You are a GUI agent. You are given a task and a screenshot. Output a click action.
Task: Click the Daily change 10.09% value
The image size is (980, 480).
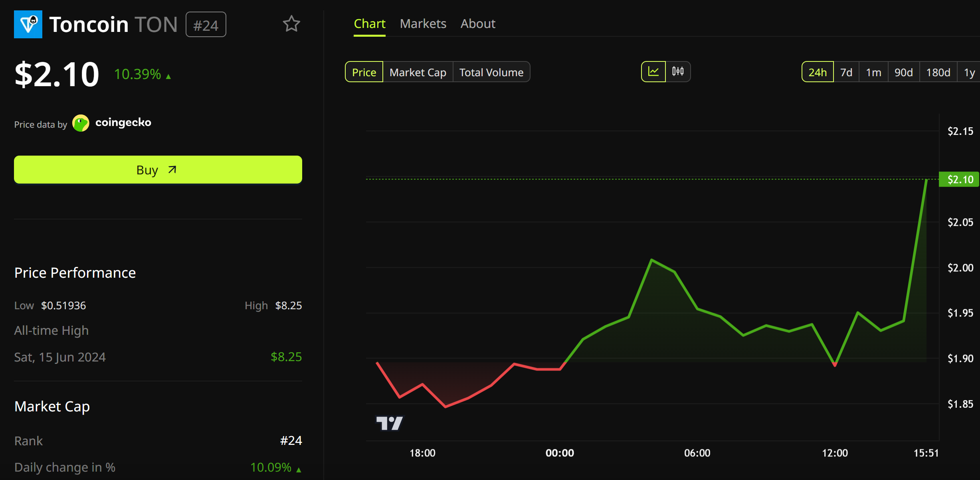271,467
